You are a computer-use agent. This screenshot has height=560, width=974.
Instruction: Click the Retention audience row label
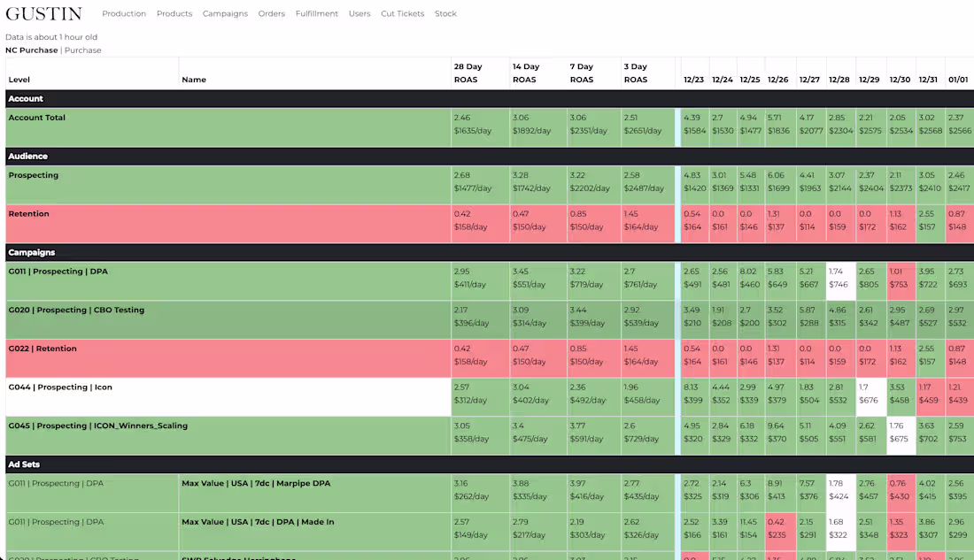28,213
